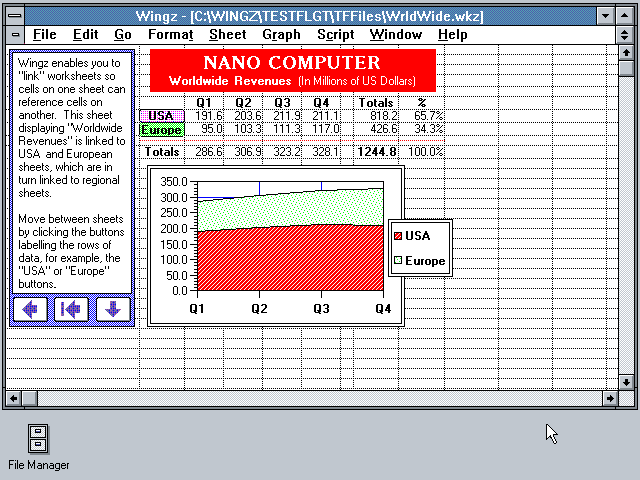Screen dimensions: 640x480
Task: Click the document restore double-arrow button
Action: 624,35
